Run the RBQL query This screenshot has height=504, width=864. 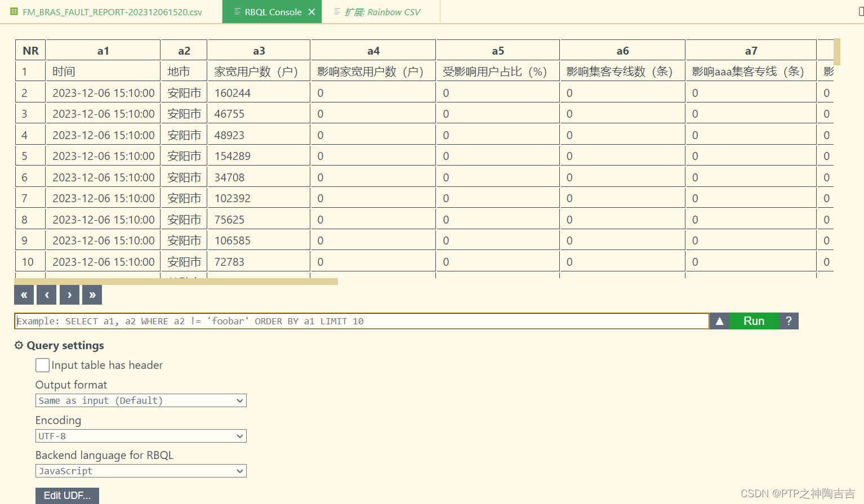[x=754, y=320]
